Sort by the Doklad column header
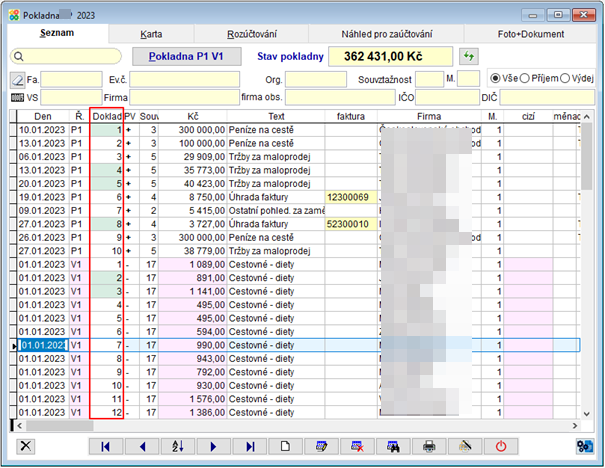The width and height of the screenshot is (605, 468). point(106,117)
